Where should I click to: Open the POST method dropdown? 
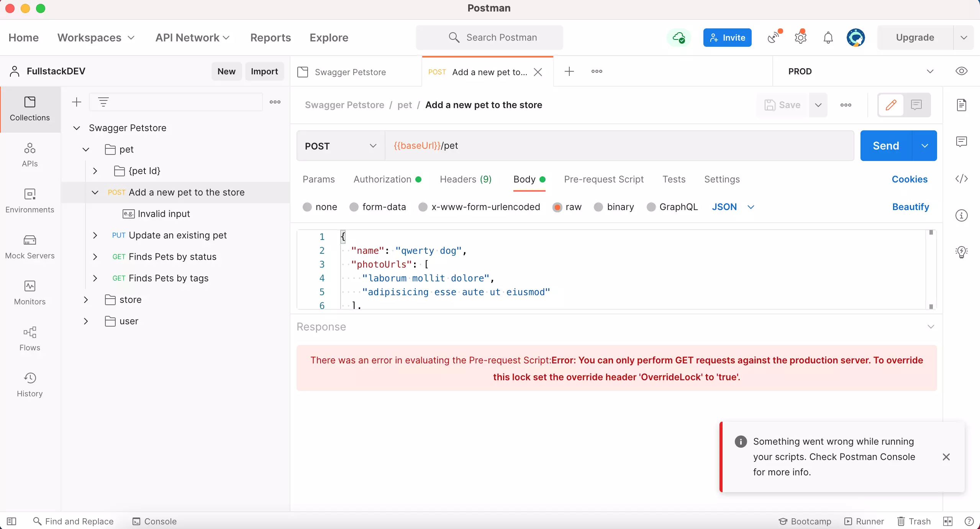(x=341, y=146)
